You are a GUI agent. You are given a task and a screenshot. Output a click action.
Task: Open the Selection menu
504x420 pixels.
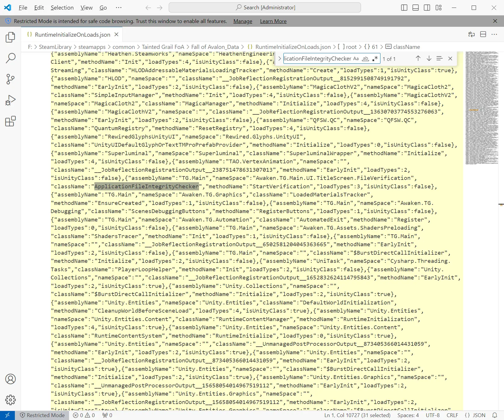(62, 8)
